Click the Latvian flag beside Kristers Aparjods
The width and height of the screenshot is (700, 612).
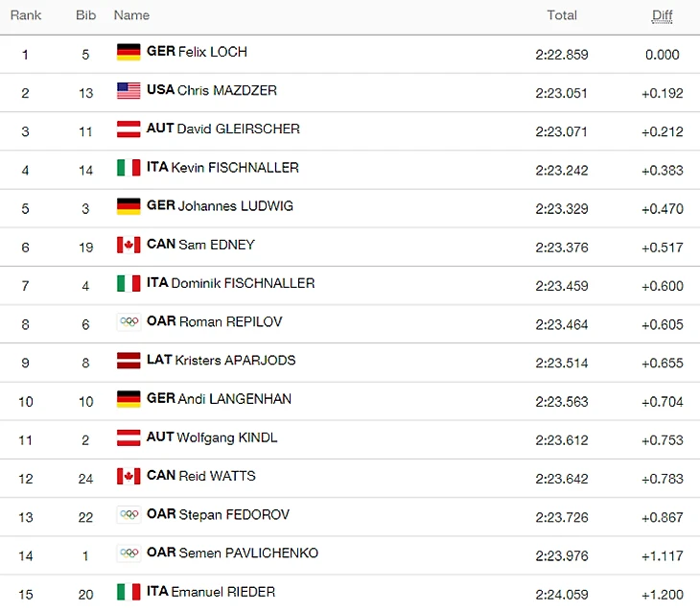tap(128, 361)
